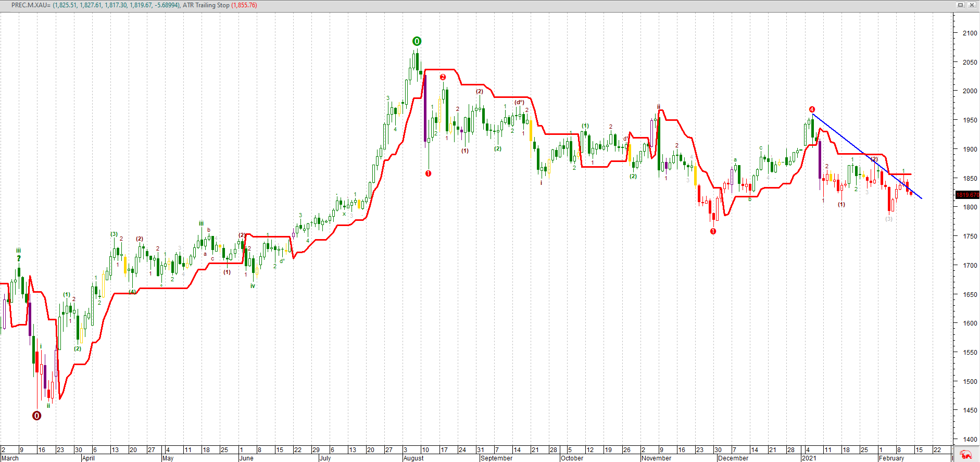Image resolution: width=980 pixels, height=462 pixels.
Task: Click the red bear icon button
Action: coord(966,455)
